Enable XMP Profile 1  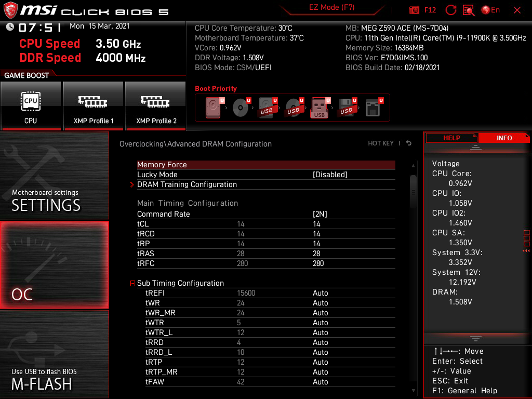(94, 106)
